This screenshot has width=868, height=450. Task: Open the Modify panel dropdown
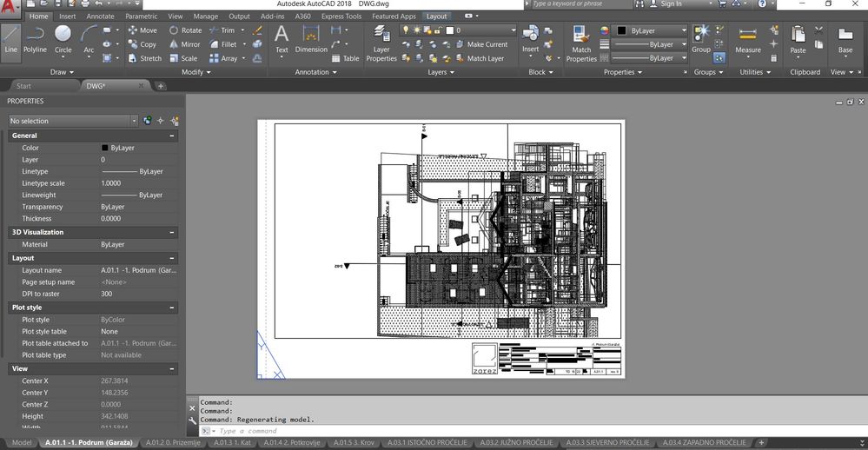click(x=196, y=72)
